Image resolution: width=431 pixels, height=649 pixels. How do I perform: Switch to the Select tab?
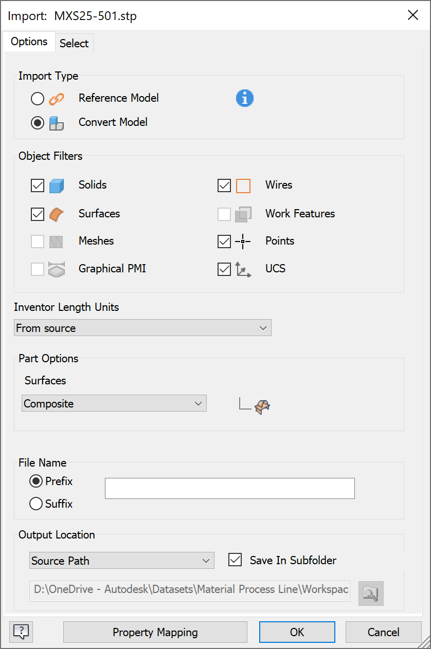point(74,43)
